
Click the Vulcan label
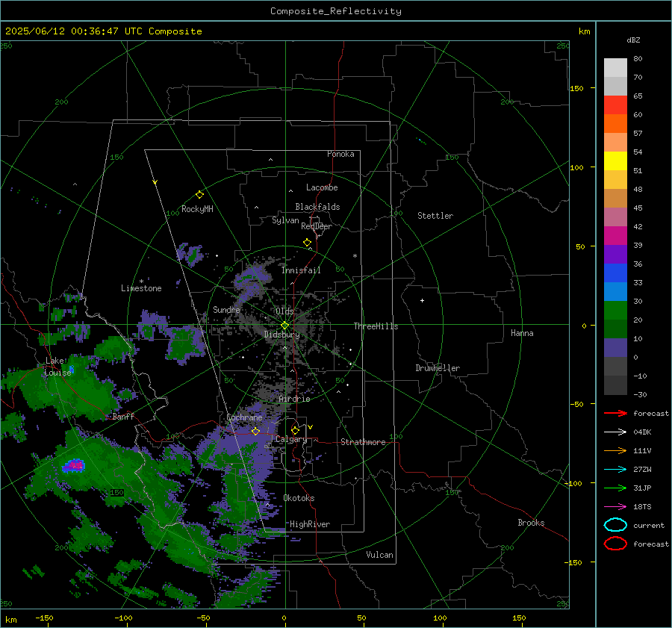tap(379, 555)
